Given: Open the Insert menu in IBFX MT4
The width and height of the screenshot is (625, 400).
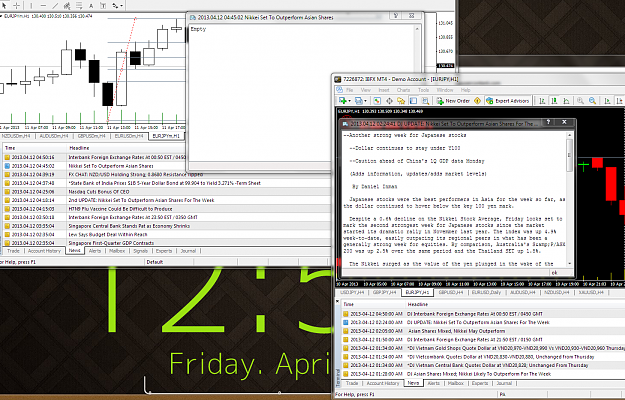Looking at the screenshot, I should [384, 90].
